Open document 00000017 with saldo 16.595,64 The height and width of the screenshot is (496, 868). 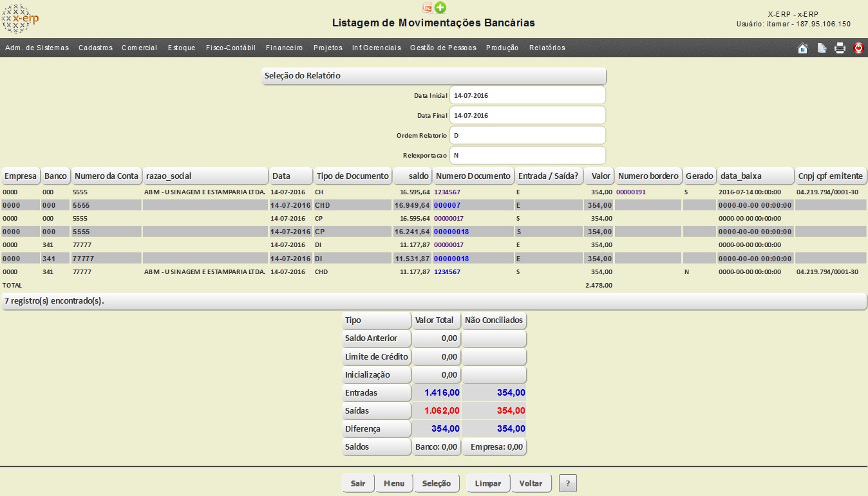click(x=449, y=218)
